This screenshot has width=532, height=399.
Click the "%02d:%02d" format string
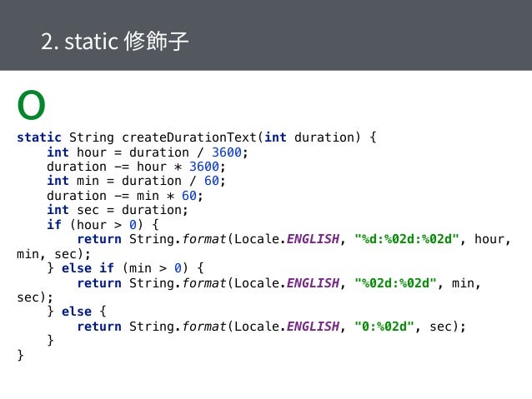(396, 282)
